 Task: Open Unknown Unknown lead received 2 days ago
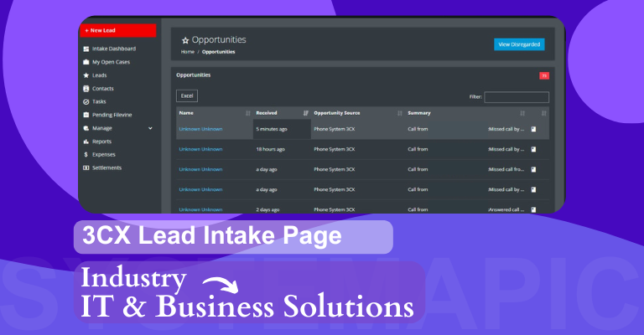(x=200, y=209)
